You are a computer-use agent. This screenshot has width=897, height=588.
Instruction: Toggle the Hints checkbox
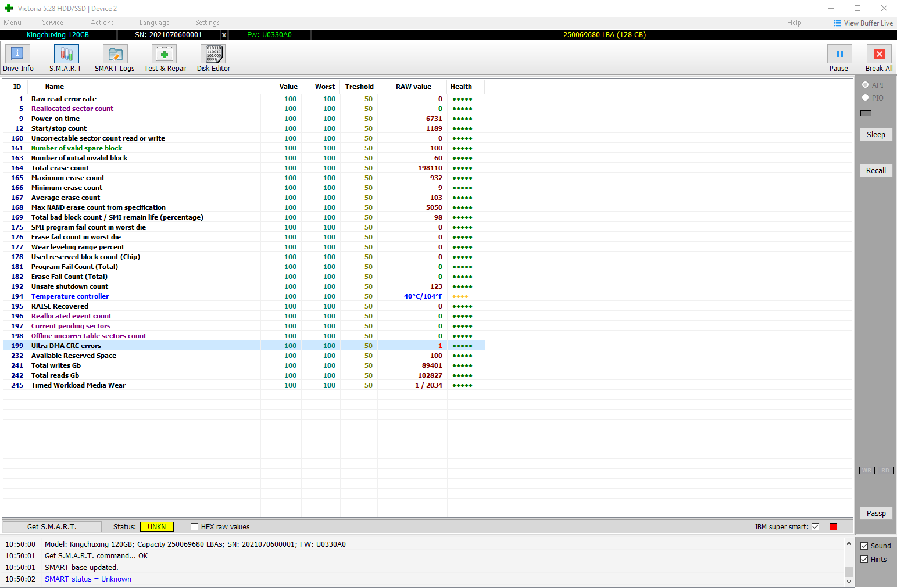[x=864, y=560]
